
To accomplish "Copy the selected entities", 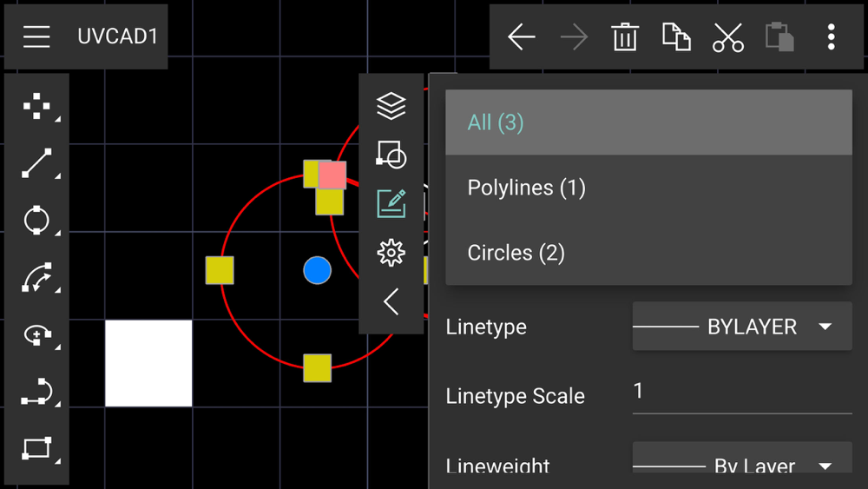I will click(676, 37).
